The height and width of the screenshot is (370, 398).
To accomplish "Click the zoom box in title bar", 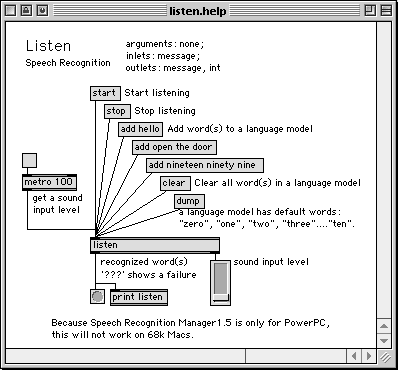I will (x=370, y=11).
